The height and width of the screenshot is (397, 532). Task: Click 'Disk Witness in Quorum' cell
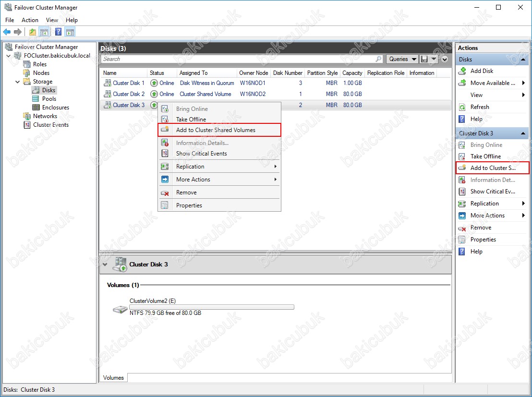pos(207,83)
